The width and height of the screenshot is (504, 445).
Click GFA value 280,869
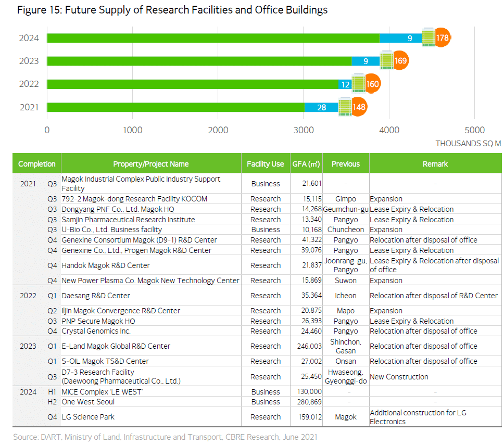point(309,402)
